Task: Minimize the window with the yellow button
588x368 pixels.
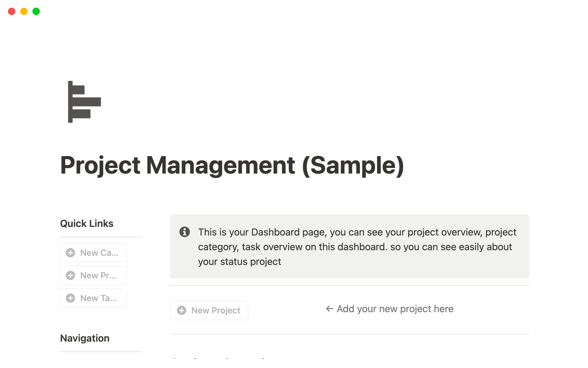Action: [x=24, y=11]
